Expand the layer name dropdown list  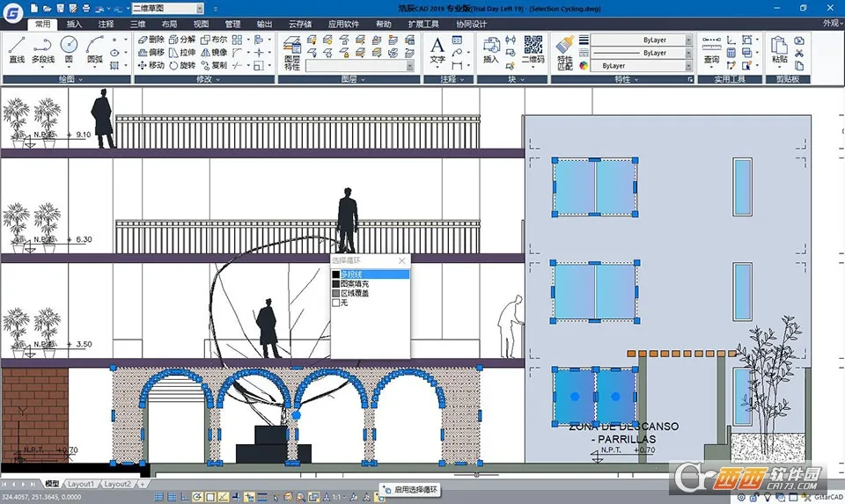409,66
